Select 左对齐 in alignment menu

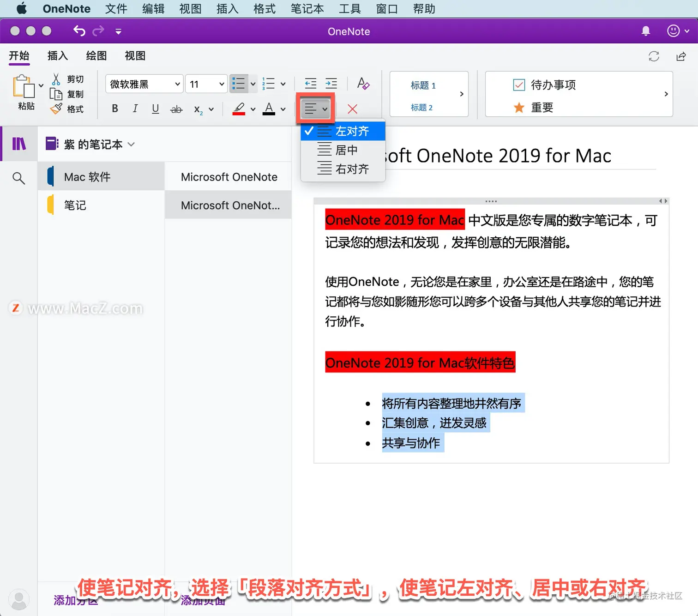(343, 131)
